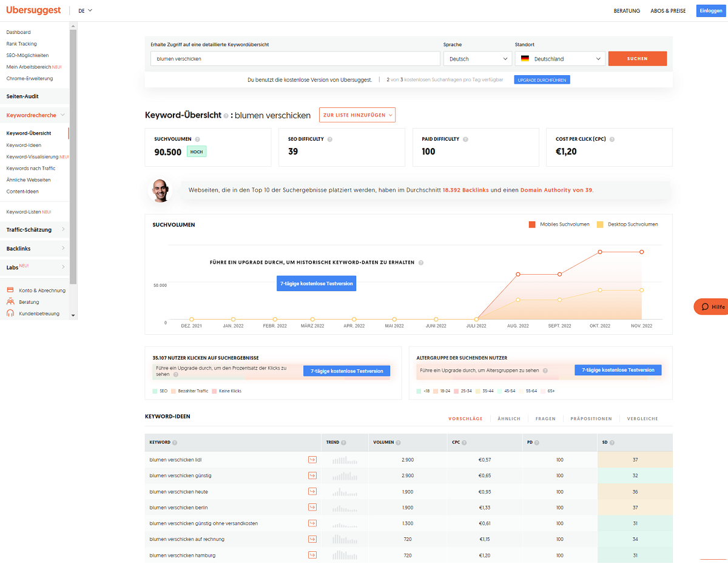Click the Konto & Abrechnung card icon
This screenshot has width=728, height=564.
[x=10, y=290]
